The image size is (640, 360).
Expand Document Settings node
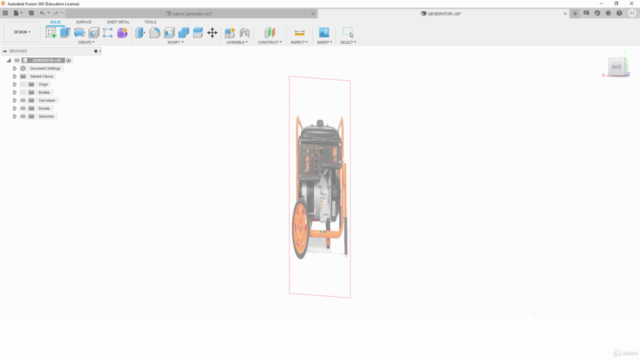(x=15, y=69)
